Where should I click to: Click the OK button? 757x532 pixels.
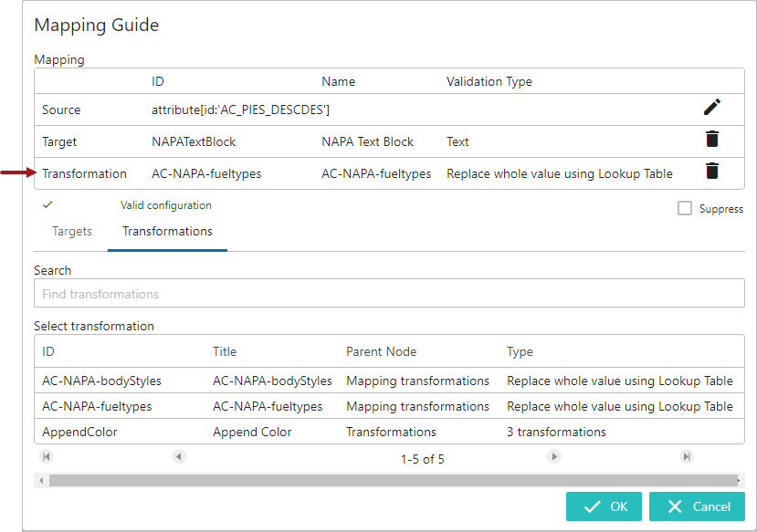[604, 506]
